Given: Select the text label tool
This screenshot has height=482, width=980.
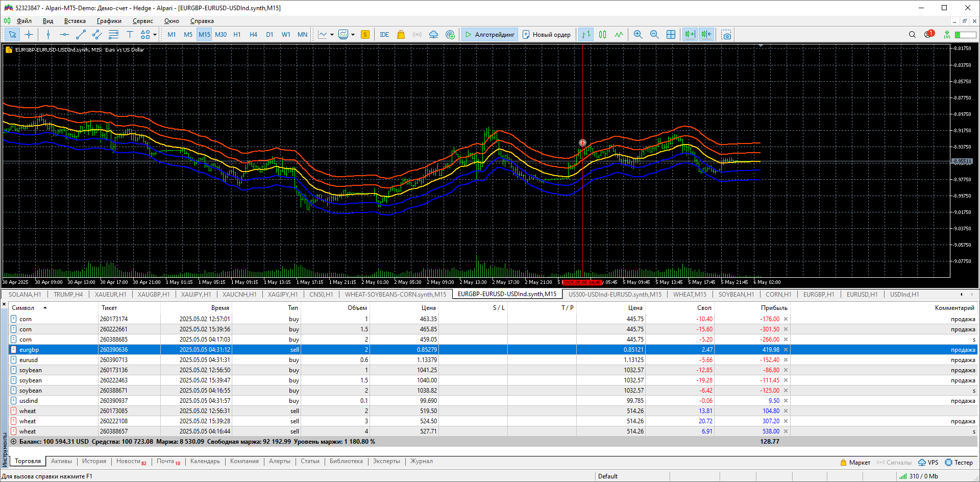Looking at the screenshot, I should [x=130, y=35].
